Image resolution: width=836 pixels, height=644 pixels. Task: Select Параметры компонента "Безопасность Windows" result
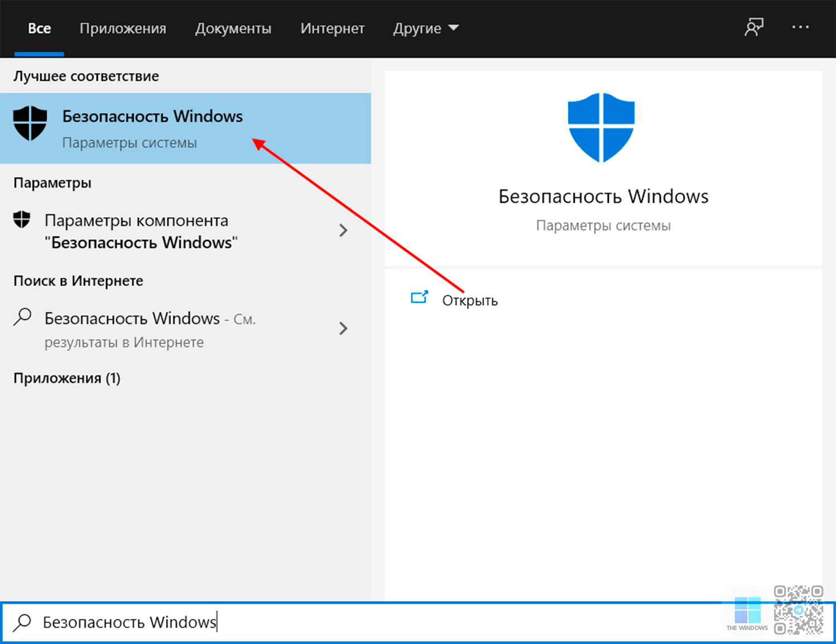coord(185,231)
